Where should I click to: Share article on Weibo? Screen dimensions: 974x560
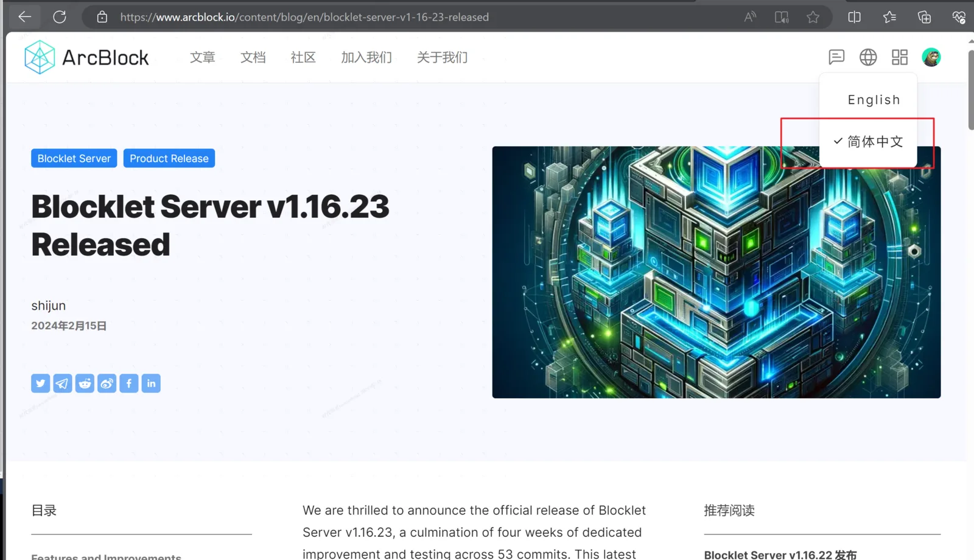pyautogui.click(x=107, y=383)
